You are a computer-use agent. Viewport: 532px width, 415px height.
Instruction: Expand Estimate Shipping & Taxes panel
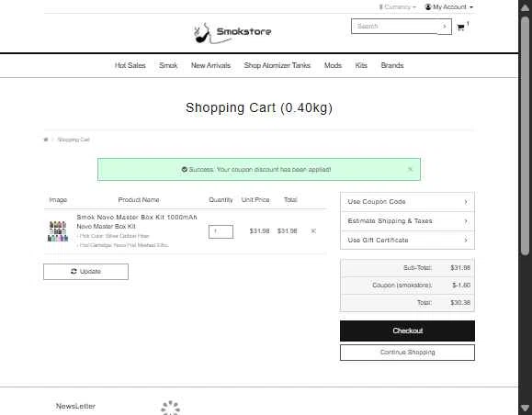(407, 221)
